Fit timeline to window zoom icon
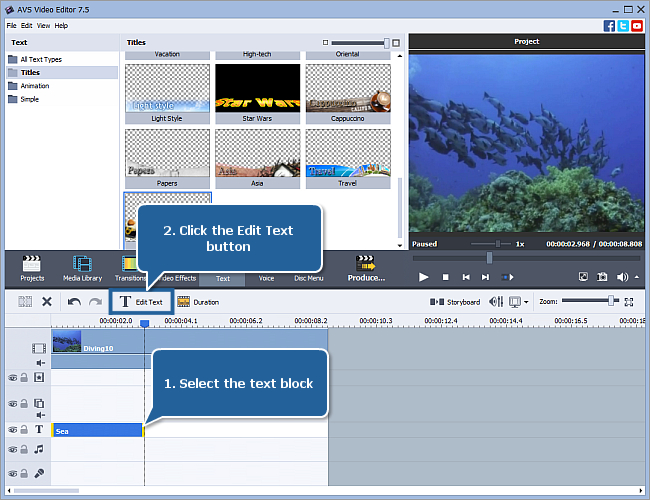650x500 pixels. (x=629, y=302)
